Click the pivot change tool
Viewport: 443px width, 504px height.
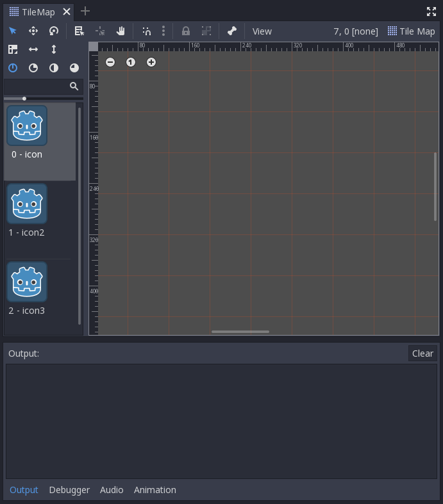tap(100, 31)
